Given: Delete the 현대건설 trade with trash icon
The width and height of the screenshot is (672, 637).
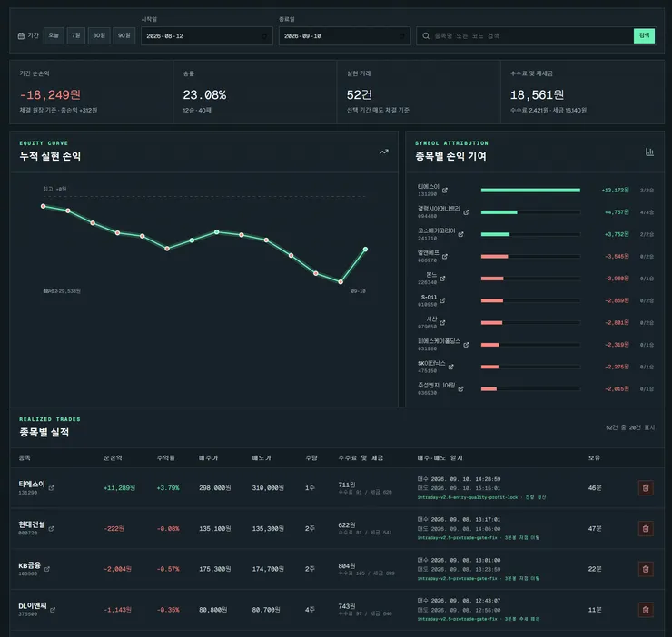Looking at the screenshot, I should (646, 529).
